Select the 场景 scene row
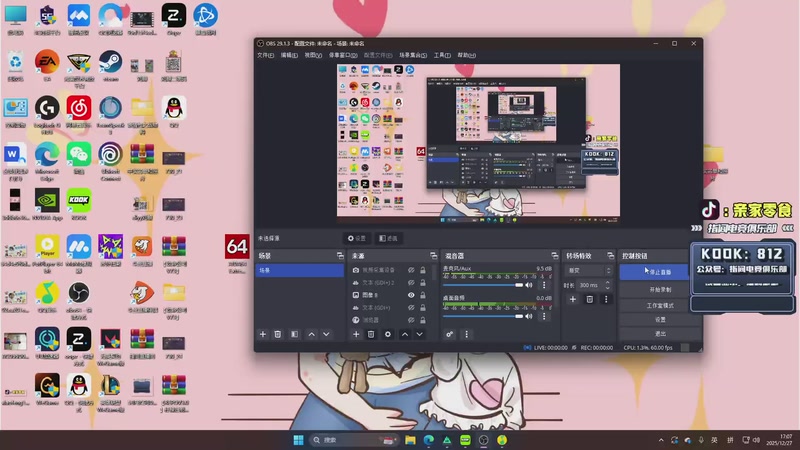Screen dimensions: 800x450 [300, 270]
